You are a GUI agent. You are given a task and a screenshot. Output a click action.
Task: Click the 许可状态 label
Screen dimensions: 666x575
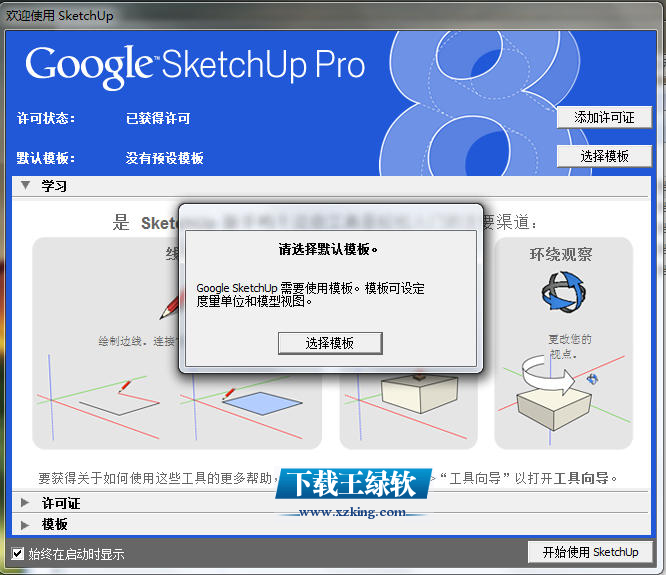coord(46,118)
